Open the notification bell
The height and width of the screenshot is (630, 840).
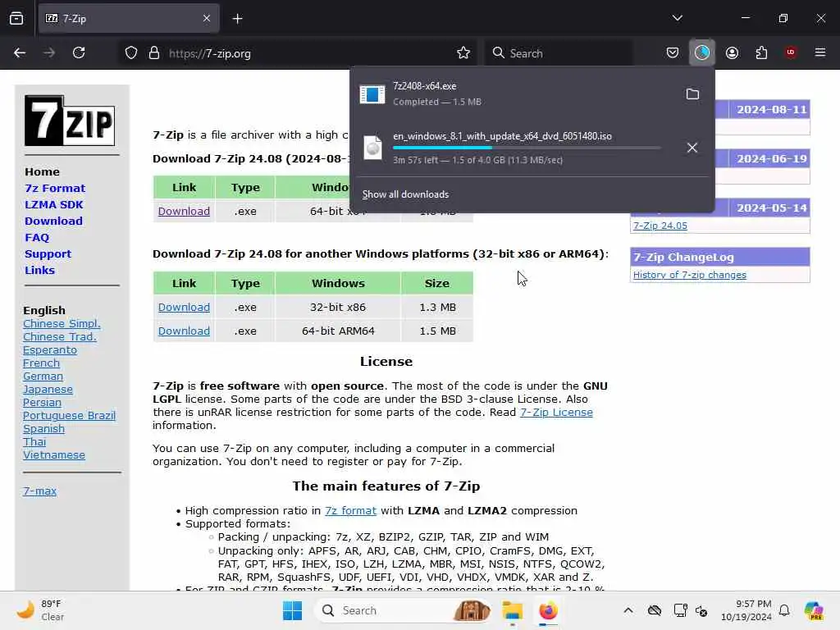pos(784,610)
